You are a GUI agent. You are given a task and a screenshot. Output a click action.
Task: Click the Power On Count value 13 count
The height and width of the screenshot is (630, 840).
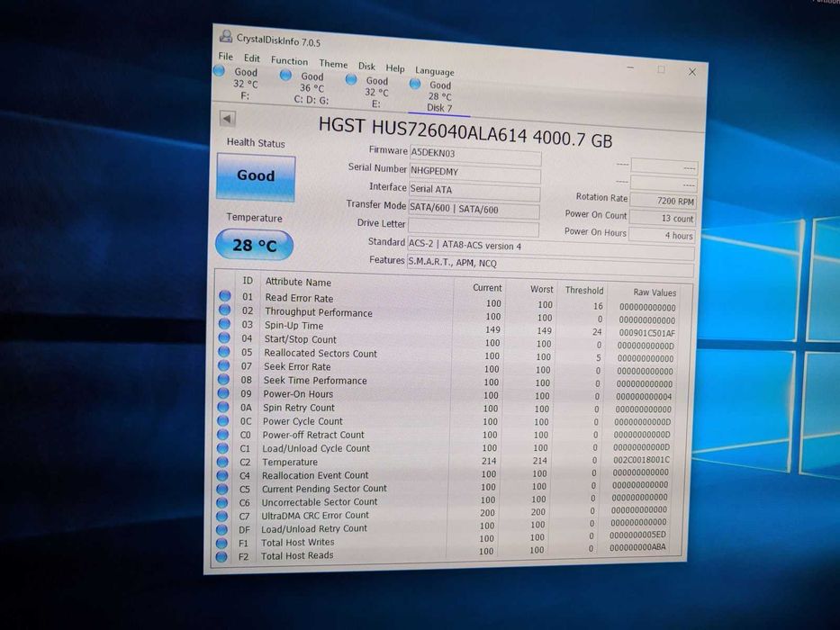point(663,218)
